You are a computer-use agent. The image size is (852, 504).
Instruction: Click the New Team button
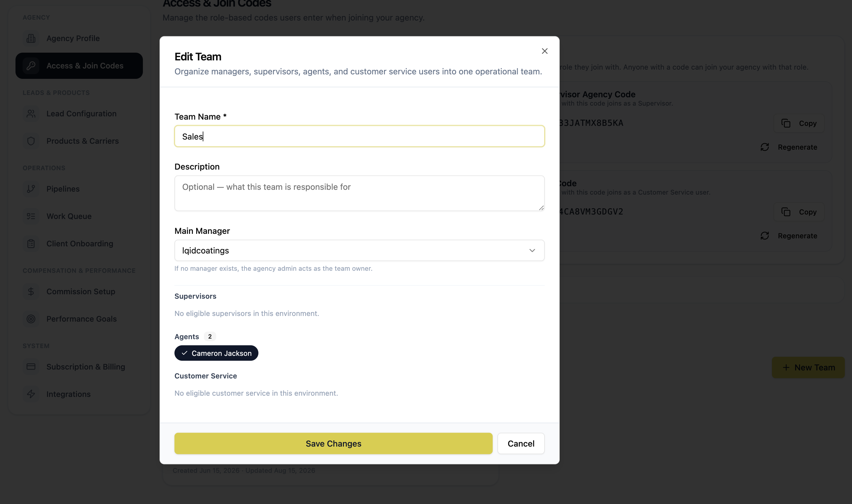click(808, 367)
